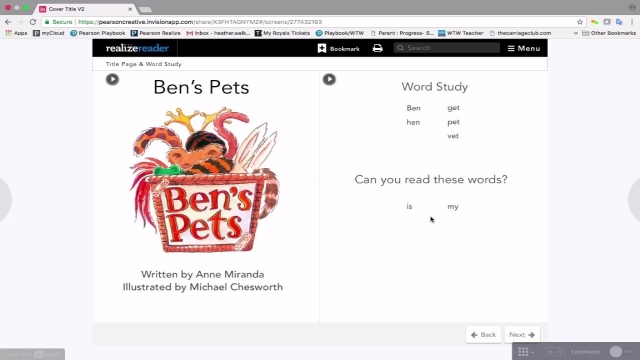
Task: Open the WTW Teacher bookmark
Action: 461,33
